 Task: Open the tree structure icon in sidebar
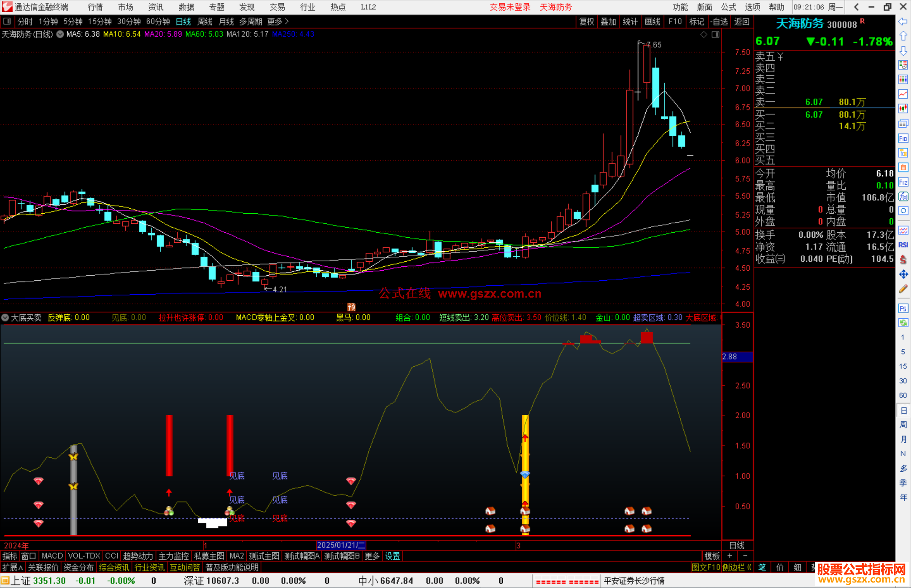[903, 153]
